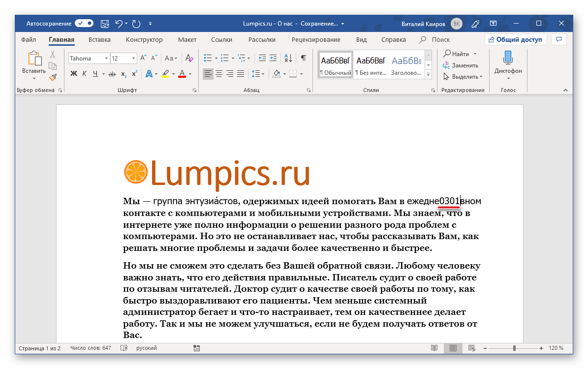
Task: Insert a bulleted list
Action: [x=208, y=58]
